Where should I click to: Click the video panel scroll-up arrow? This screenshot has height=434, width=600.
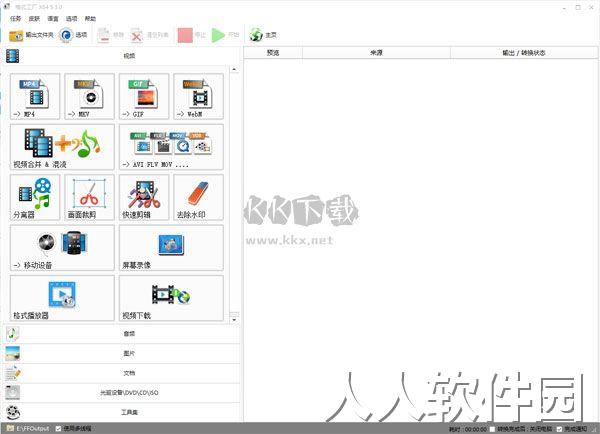(x=234, y=70)
